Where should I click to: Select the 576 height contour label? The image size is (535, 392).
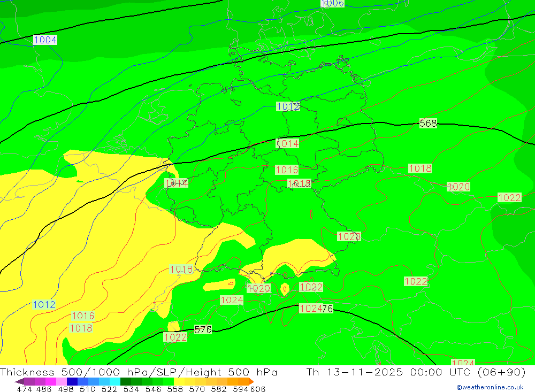203,329
